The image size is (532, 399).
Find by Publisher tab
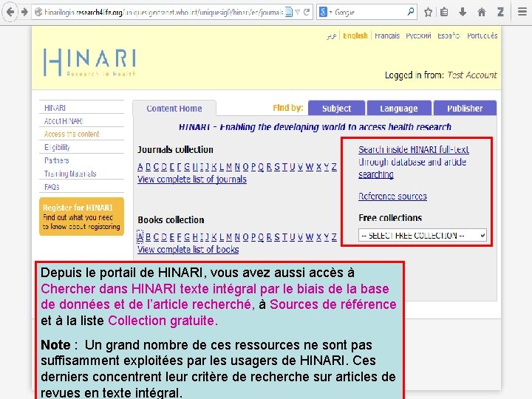click(465, 108)
